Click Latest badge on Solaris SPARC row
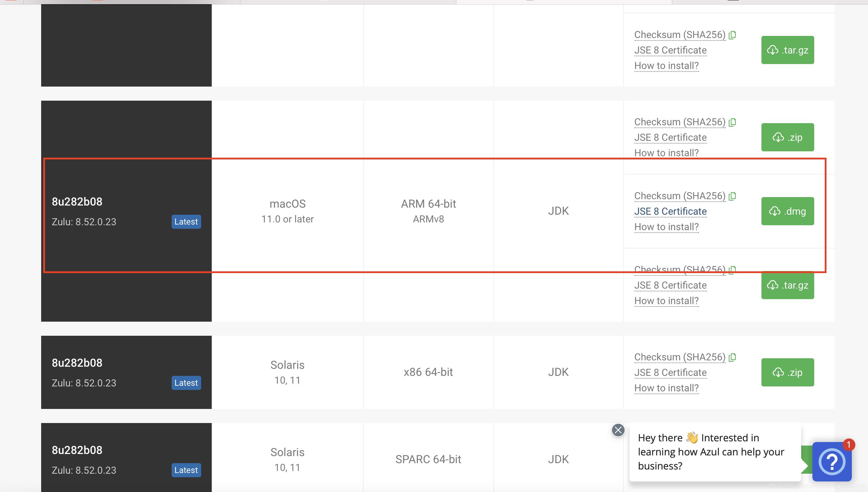The image size is (868, 492). point(186,470)
